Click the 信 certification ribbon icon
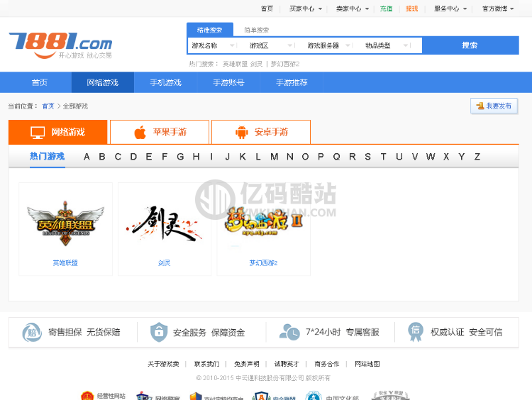This screenshot has height=400, width=532. (x=416, y=332)
